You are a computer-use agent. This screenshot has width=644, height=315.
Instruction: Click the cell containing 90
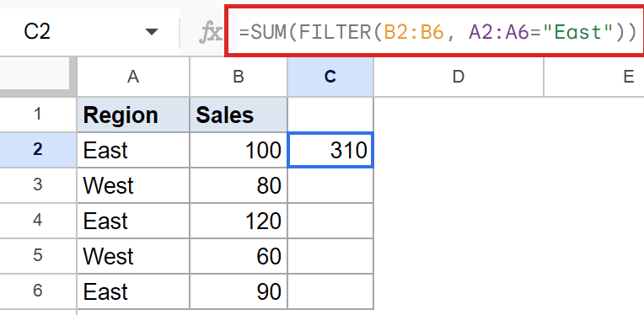pos(239,291)
